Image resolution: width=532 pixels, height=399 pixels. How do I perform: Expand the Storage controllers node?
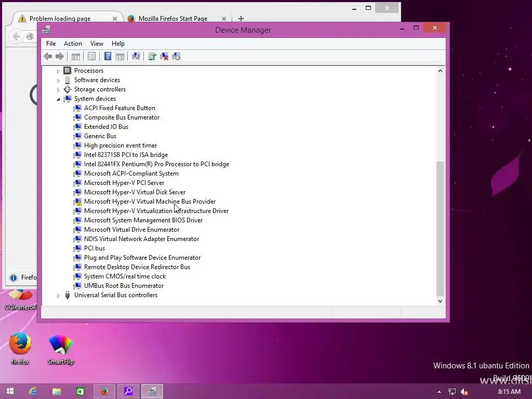tap(58, 90)
